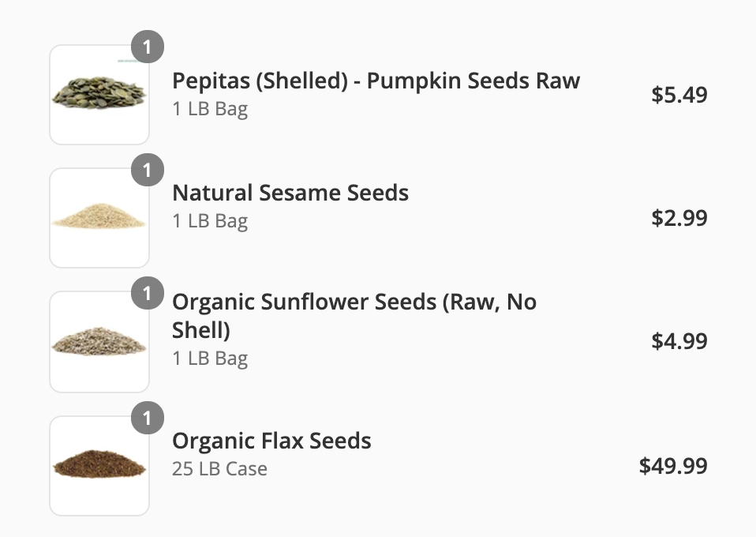The image size is (756, 537).
Task: Click 1 LB Bag label under Pepitas
Action: (210, 109)
